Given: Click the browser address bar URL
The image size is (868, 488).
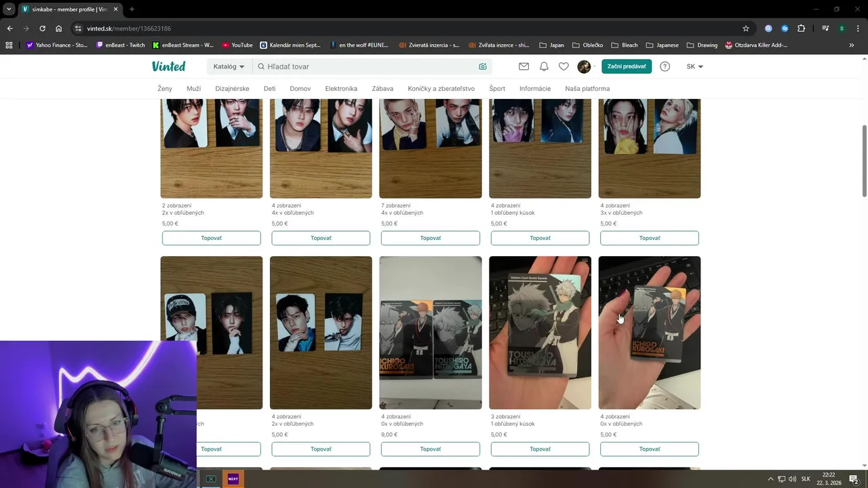Looking at the screenshot, I should tap(129, 28).
